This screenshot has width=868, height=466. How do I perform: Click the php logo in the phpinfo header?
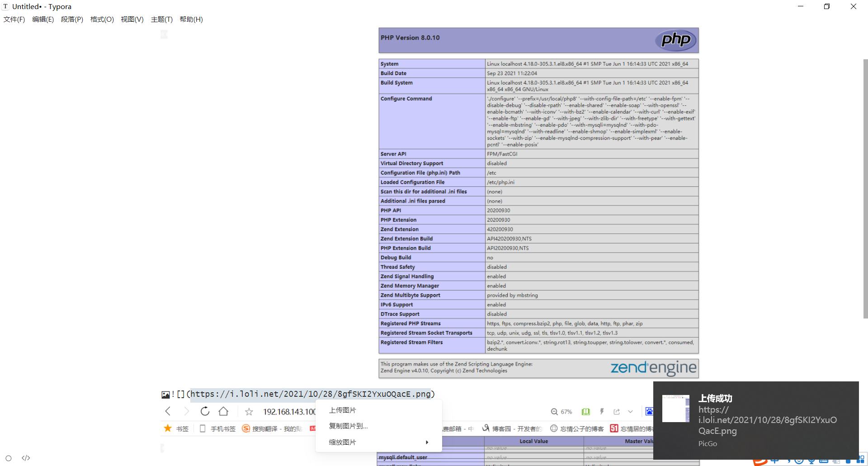tap(676, 40)
